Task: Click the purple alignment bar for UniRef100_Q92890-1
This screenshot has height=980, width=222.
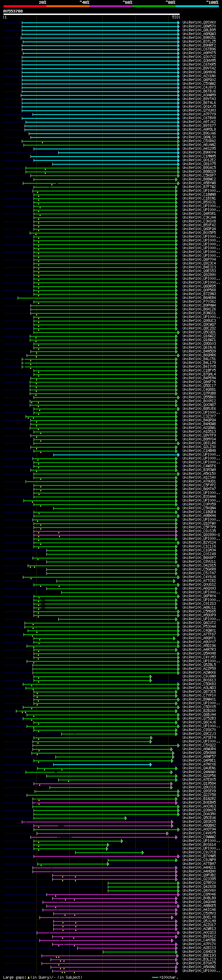Action: coord(105,535)
